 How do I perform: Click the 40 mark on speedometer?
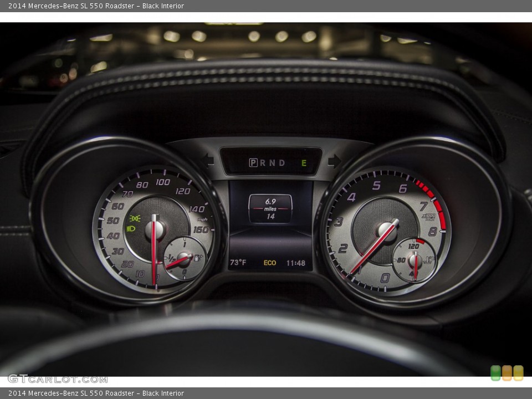[113, 236]
